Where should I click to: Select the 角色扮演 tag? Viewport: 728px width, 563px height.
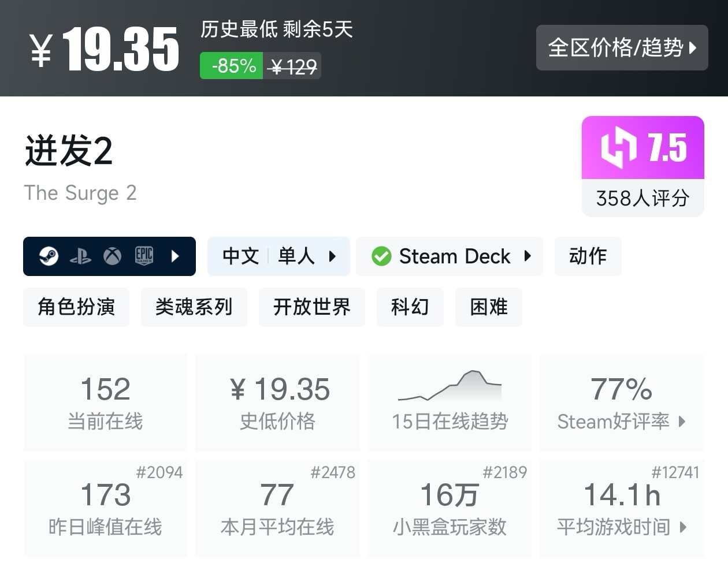(76, 307)
